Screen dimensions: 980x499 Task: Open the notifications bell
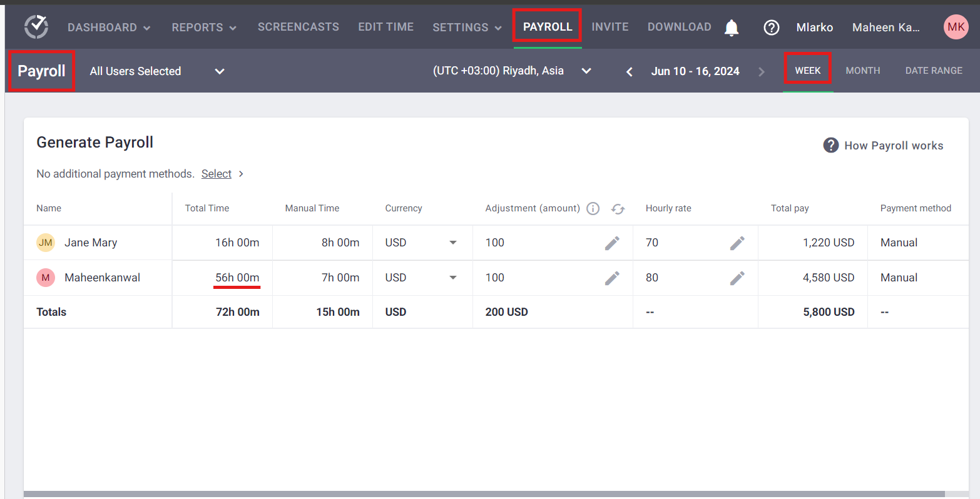(732, 28)
